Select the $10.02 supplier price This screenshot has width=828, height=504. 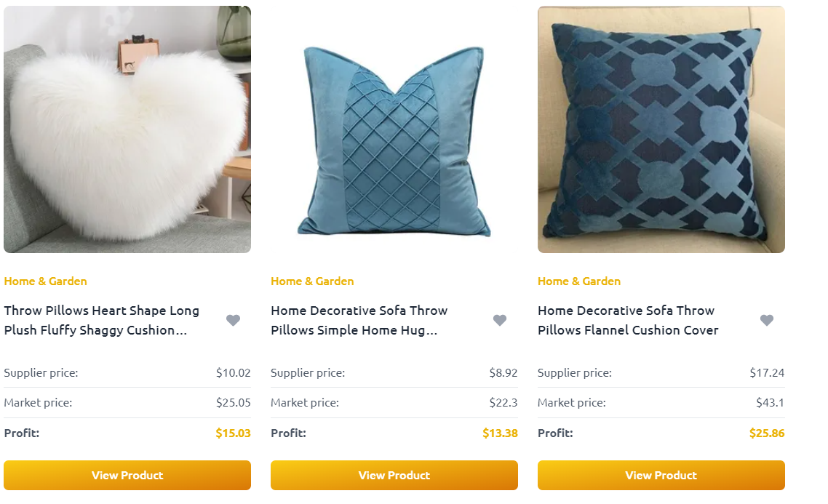coord(233,372)
